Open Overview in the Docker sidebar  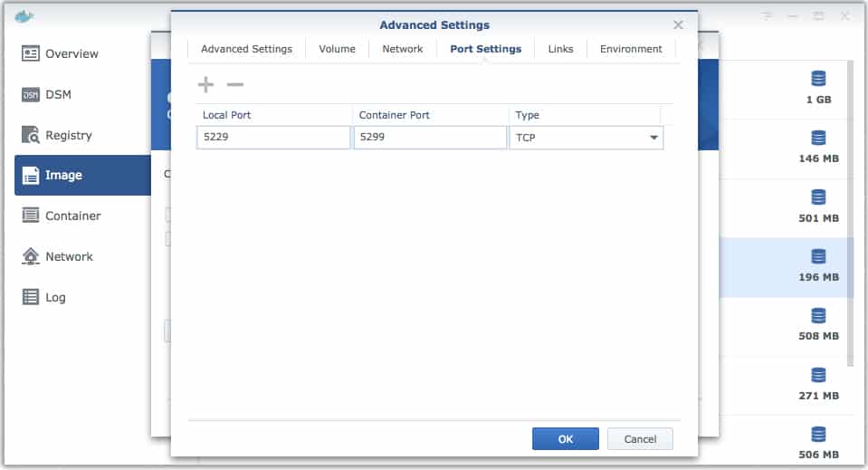click(60, 53)
